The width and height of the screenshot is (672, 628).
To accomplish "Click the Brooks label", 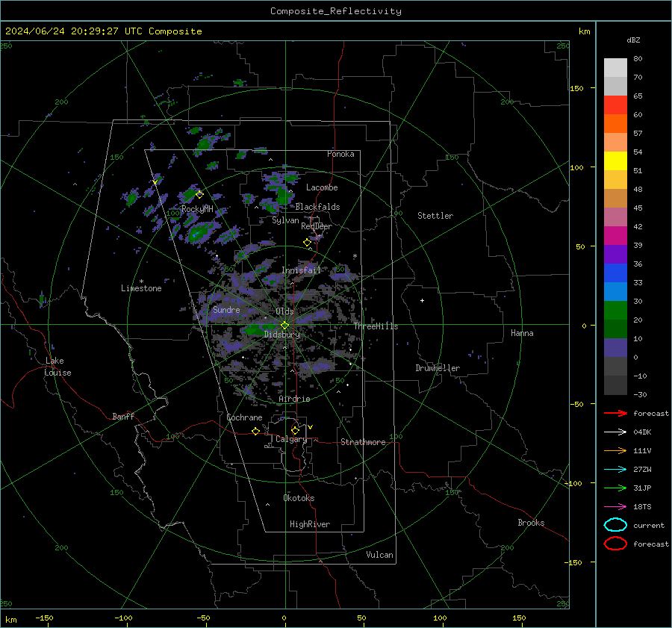I will pos(531,523).
